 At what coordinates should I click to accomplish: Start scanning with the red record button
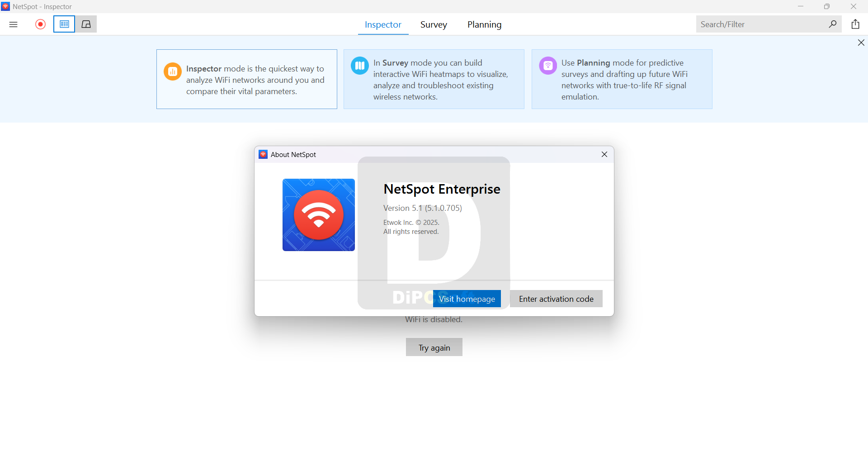coord(40,24)
